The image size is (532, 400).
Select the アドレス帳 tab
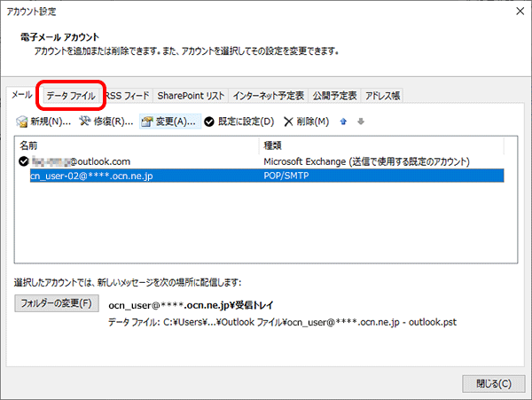coord(383,95)
